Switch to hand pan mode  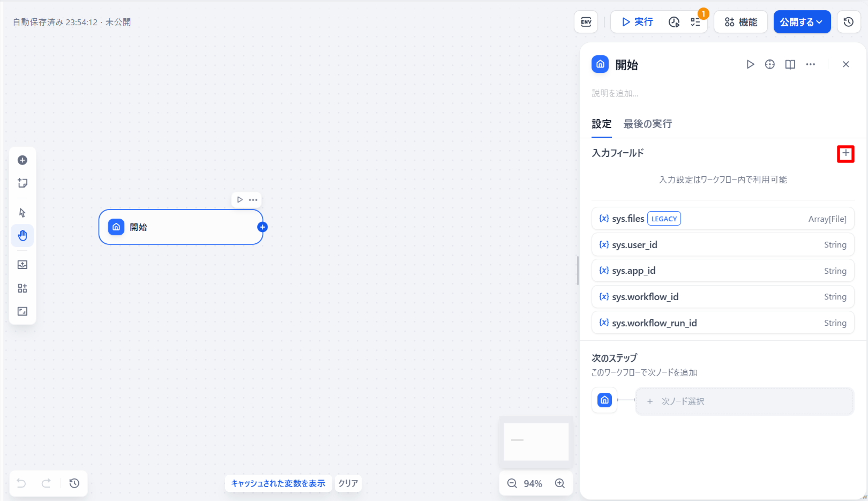pyautogui.click(x=23, y=236)
